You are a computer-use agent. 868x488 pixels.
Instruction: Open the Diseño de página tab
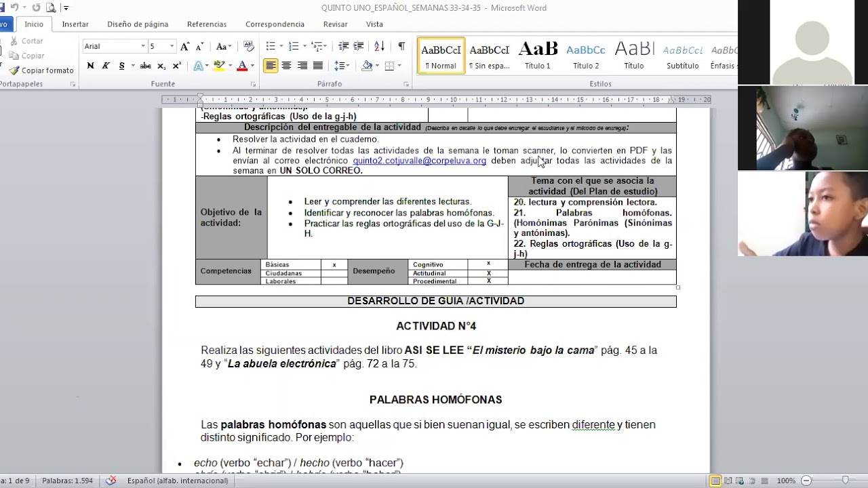point(138,24)
